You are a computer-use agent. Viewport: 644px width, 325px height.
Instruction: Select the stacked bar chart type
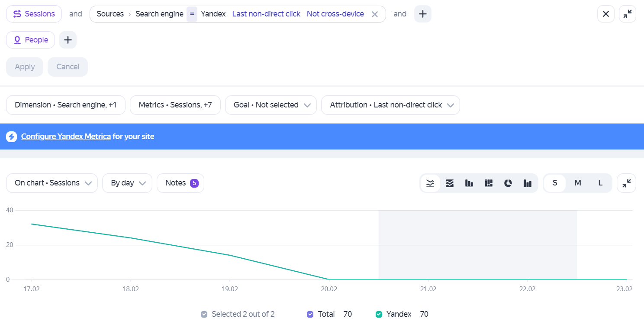point(489,183)
